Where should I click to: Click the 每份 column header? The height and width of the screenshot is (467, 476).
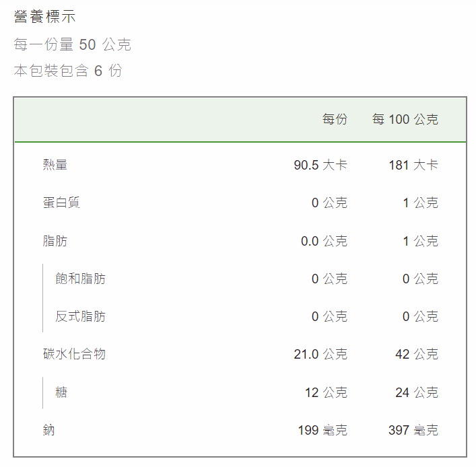[x=335, y=119]
